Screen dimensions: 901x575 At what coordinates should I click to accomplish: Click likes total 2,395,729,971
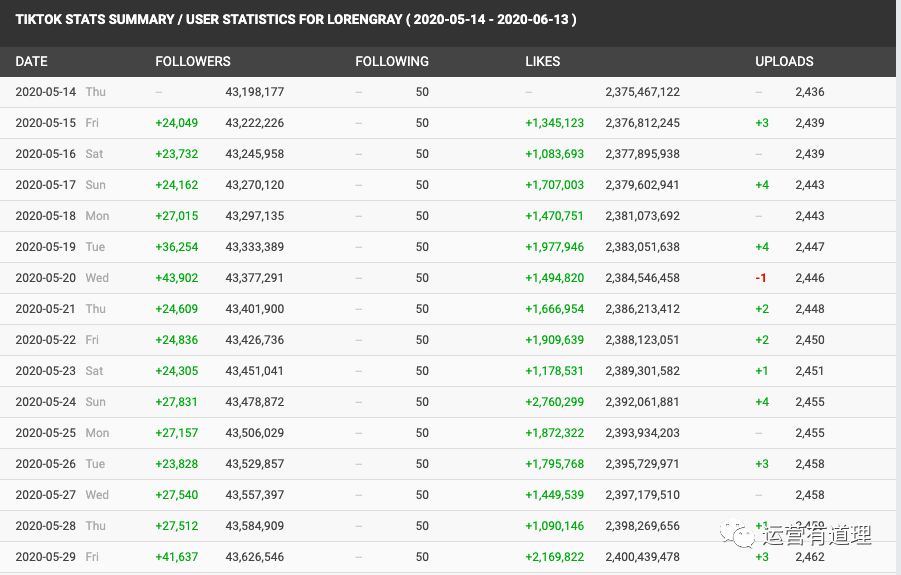[642, 464]
